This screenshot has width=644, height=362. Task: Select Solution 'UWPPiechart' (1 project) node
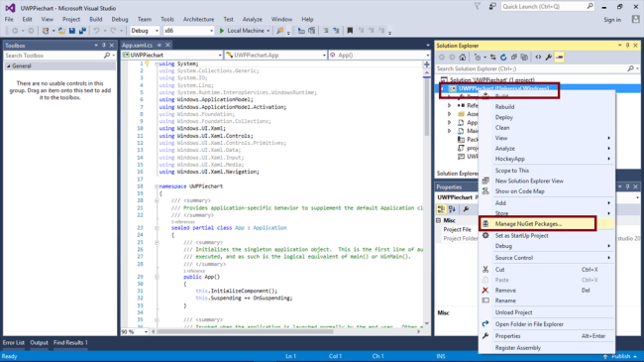click(x=492, y=79)
